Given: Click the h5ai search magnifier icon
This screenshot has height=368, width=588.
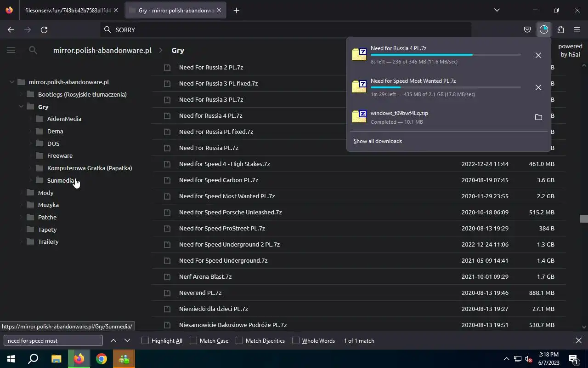Looking at the screenshot, I should 33,50.
